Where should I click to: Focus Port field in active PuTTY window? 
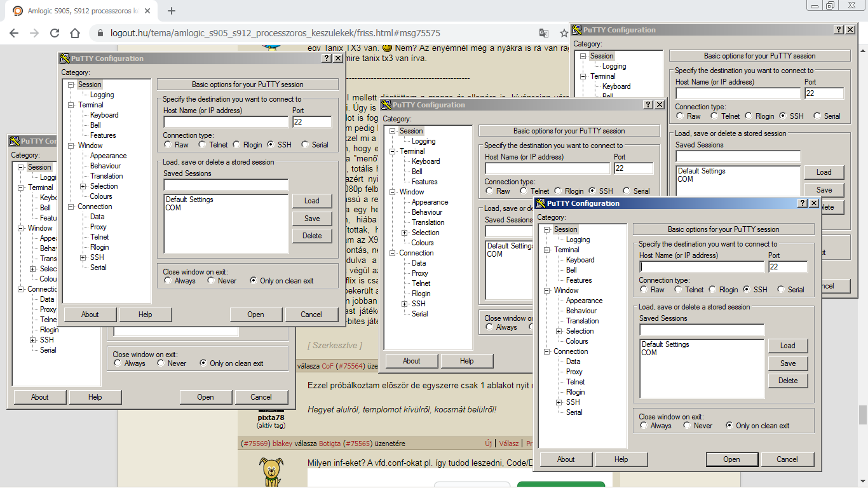[x=788, y=267]
